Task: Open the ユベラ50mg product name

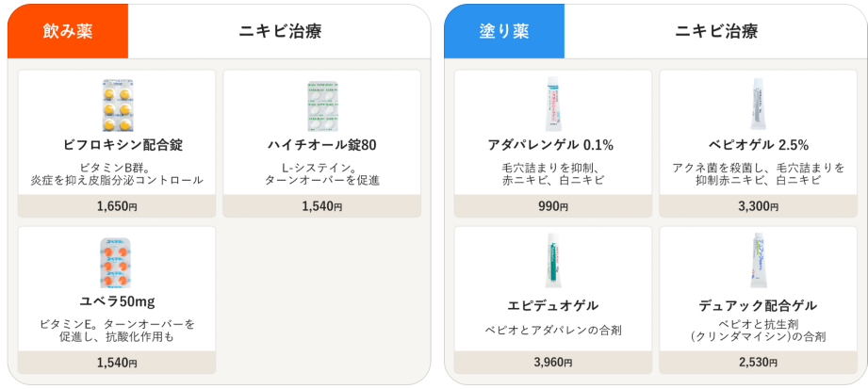Action: point(117,301)
